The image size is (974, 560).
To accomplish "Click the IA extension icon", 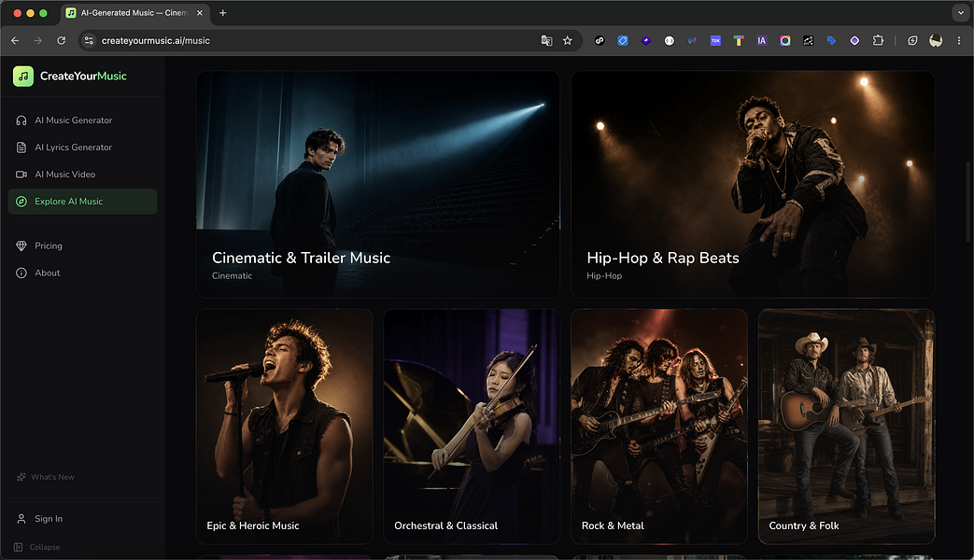I will [x=762, y=40].
